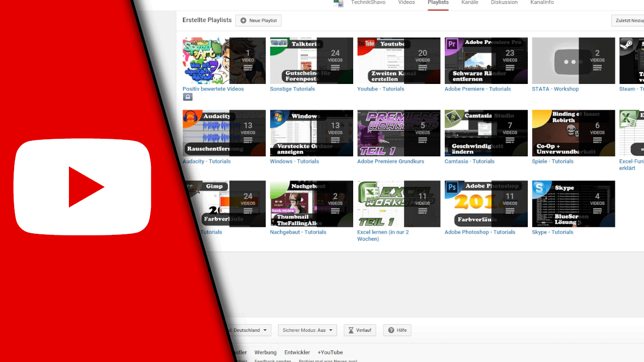Click playlist list icon on Sonstige Tutorials
This screenshot has height=362, width=644.
335,68
